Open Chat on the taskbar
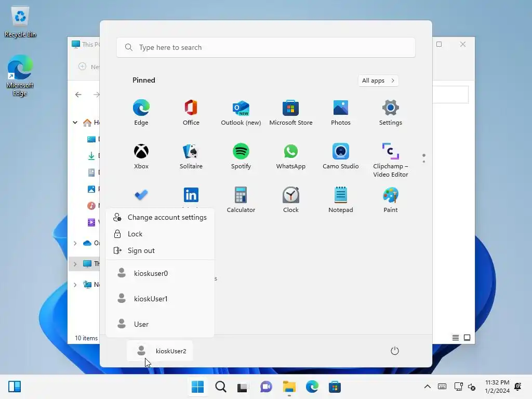 [266, 387]
